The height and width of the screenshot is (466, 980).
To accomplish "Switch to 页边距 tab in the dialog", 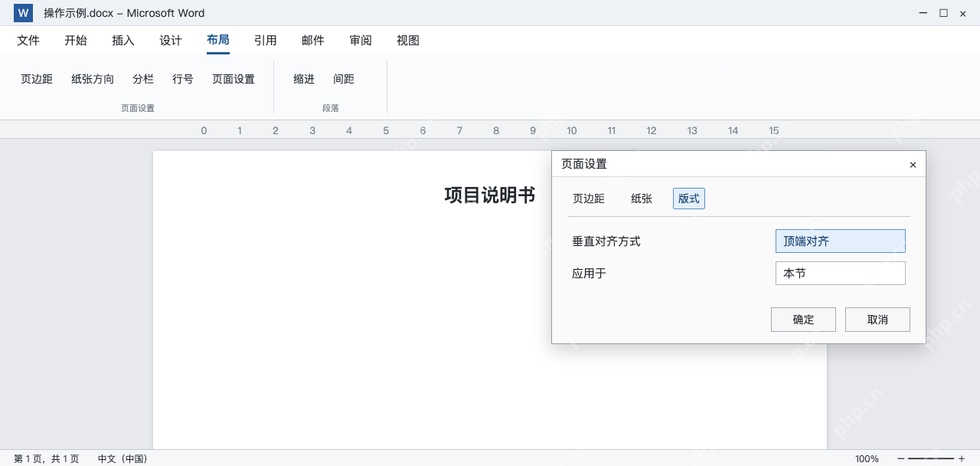I will pyautogui.click(x=589, y=199).
